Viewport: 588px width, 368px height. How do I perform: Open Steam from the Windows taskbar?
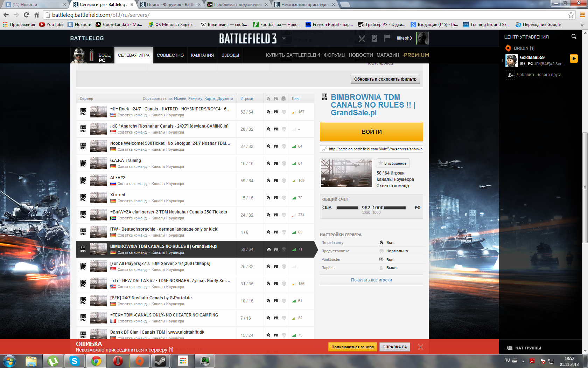point(161,361)
